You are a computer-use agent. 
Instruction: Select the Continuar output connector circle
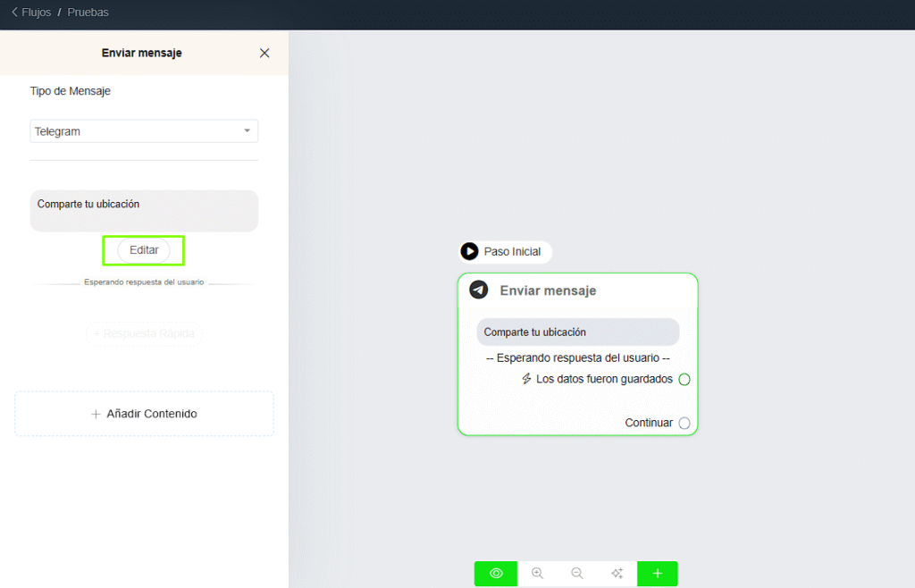pos(684,424)
